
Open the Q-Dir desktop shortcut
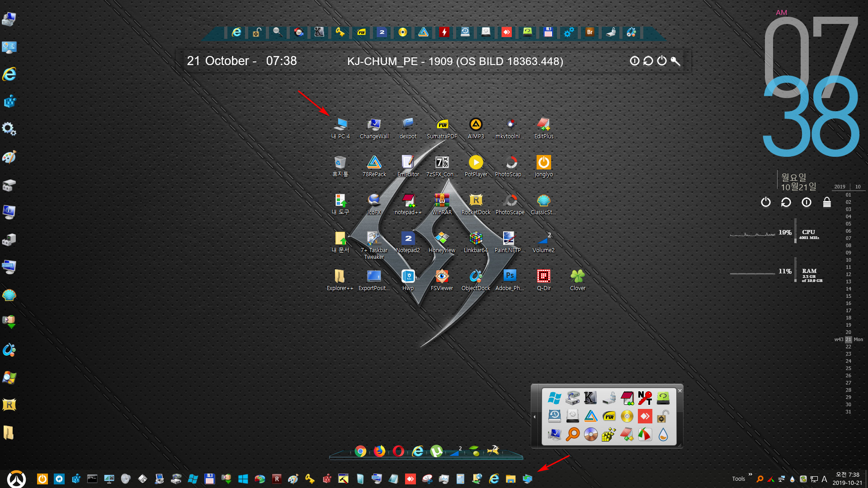coord(543,280)
